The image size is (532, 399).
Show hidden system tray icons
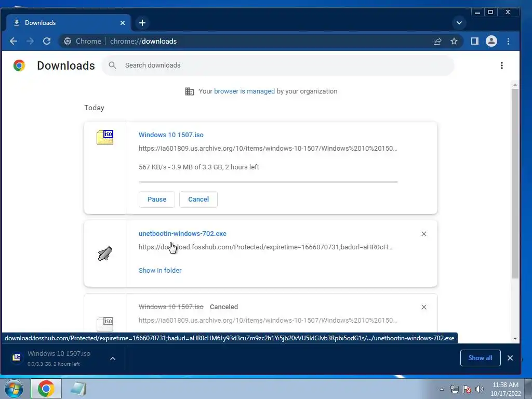442,389
